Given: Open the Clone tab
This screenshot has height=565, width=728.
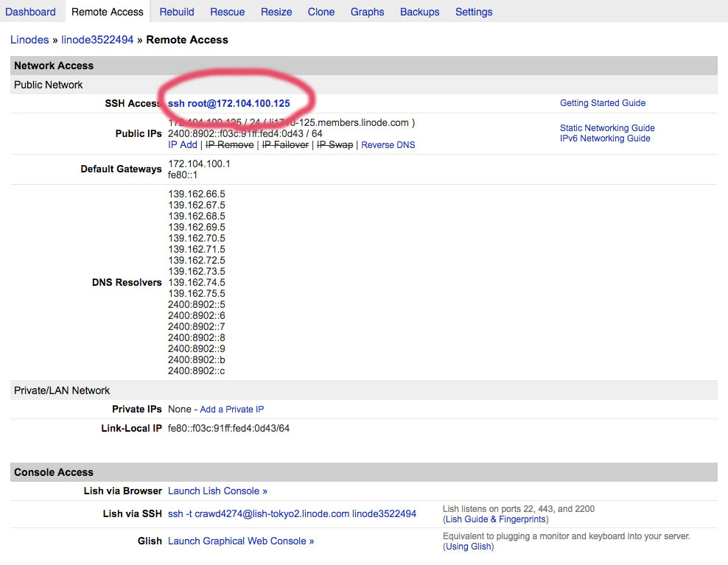Looking at the screenshot, I should (321, 12).
